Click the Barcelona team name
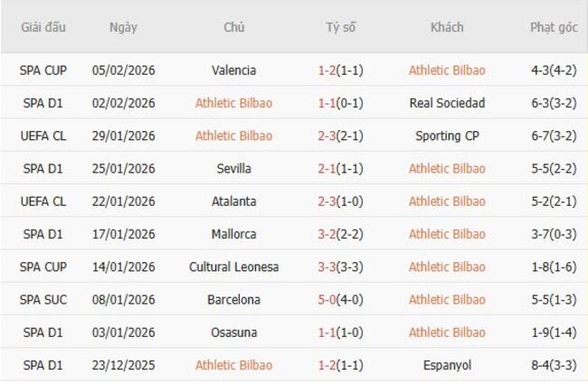This screenshot has width=588, height=384. click(233, 299)
